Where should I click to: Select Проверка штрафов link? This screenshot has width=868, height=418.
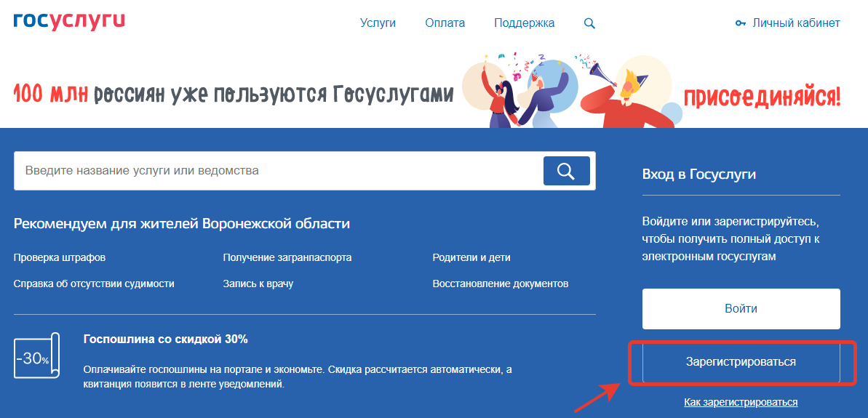coord(60,257)
